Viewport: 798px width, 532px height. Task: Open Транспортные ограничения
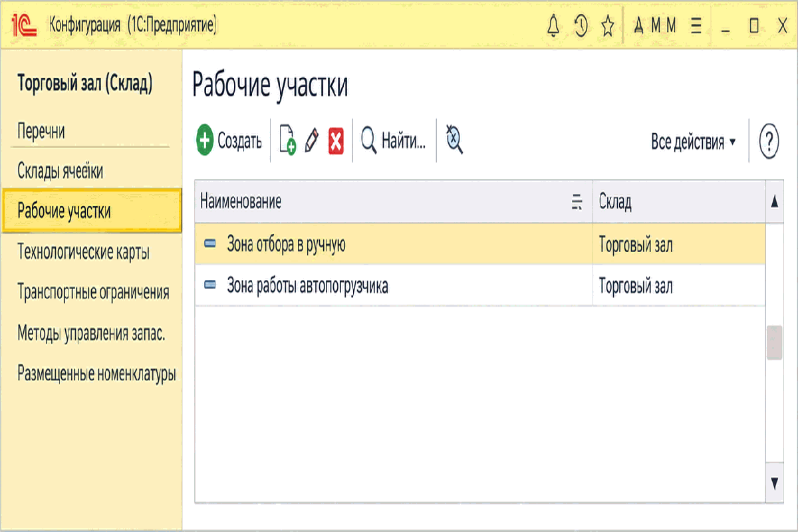[x=93, y=293]
